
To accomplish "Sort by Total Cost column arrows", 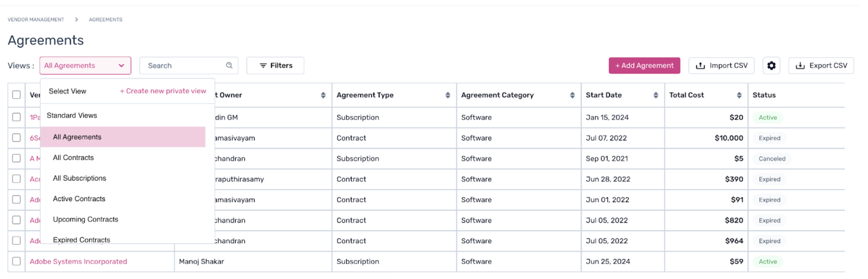I will [x=739, y=95].
